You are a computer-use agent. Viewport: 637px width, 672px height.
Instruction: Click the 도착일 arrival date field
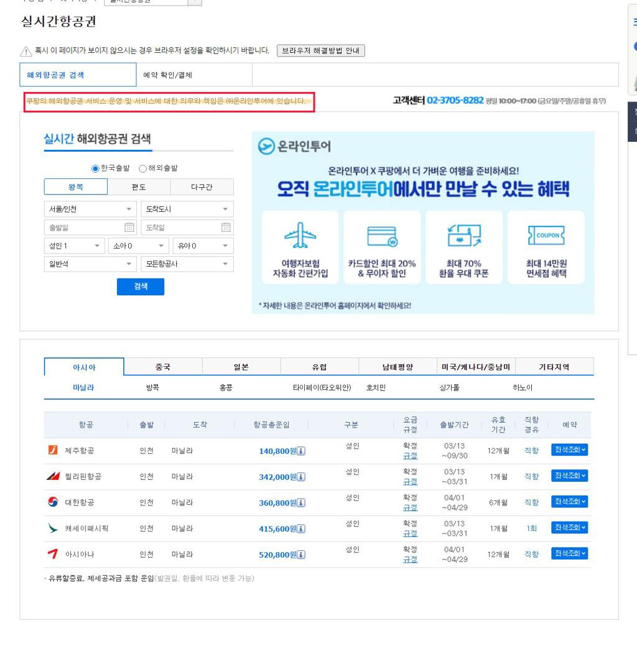click(187, 227)
